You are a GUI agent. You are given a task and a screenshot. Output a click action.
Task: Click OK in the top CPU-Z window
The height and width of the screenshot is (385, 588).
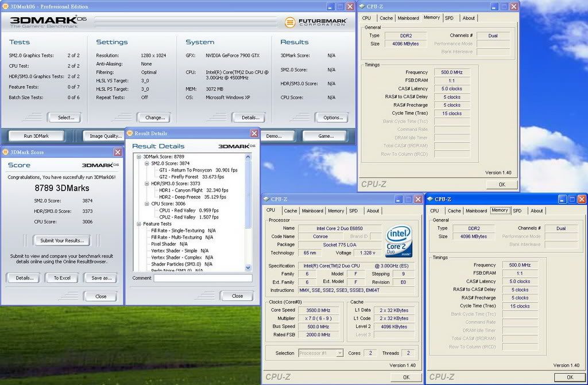pos(502,184)
